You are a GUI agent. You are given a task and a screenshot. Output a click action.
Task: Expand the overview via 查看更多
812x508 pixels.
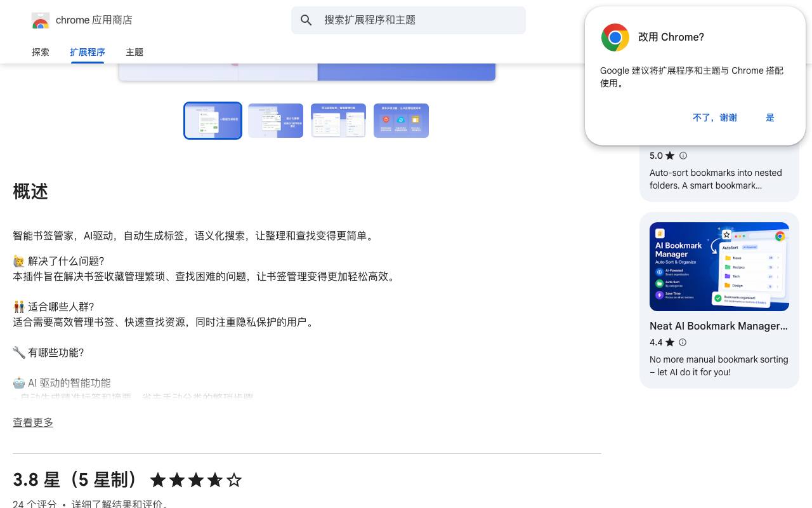click(33, 422)
